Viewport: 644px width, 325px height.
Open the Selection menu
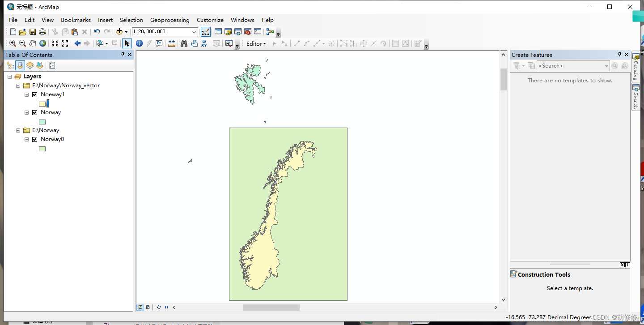(131, 20)
